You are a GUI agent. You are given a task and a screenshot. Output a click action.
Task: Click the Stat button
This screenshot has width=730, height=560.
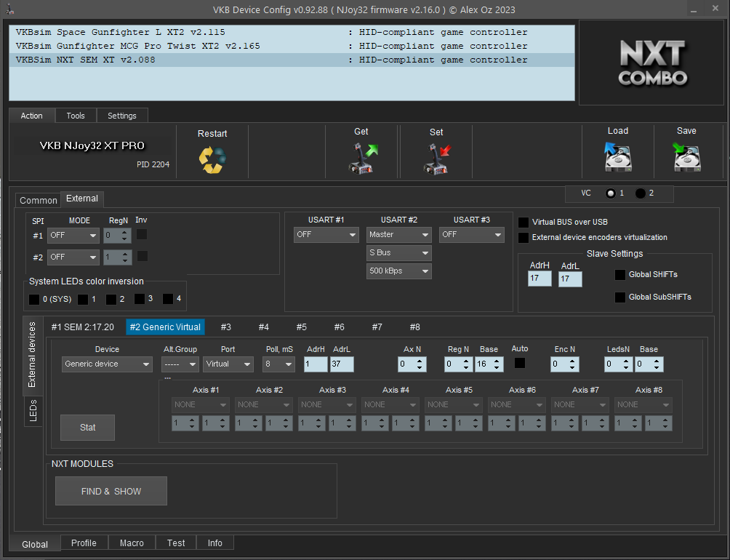click(87, 428)
